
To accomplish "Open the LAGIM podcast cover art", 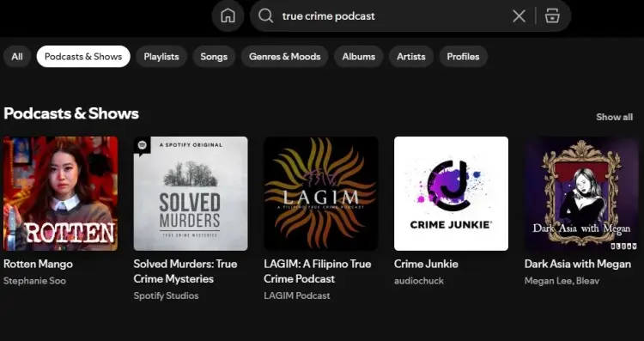I will point(321,193).
